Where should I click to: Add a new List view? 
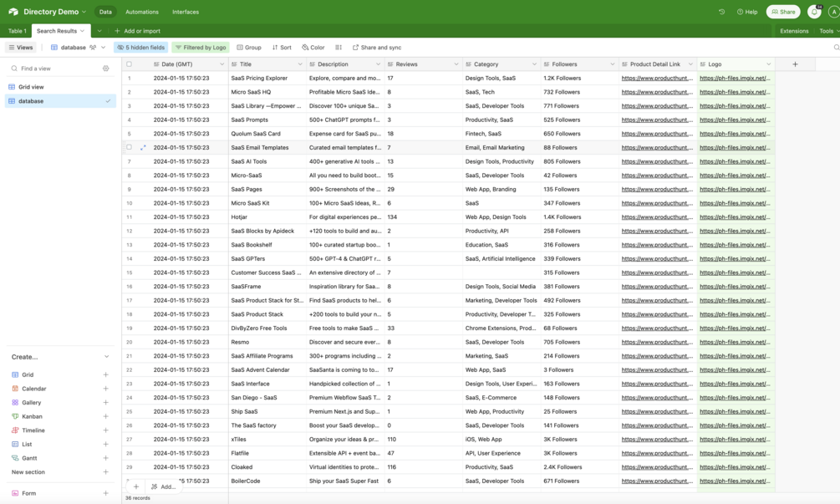(x=105, y=445)
